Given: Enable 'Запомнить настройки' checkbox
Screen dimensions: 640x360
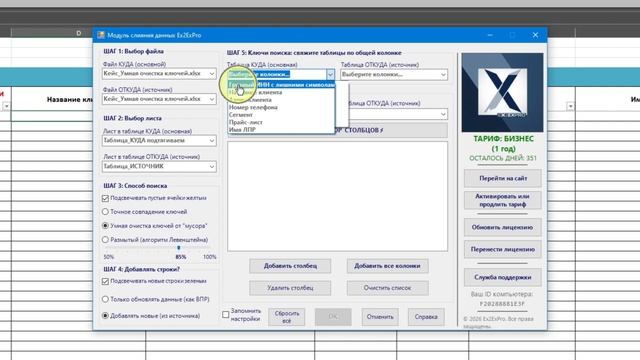Looking at the screenshot, I should tap(226, 314).
